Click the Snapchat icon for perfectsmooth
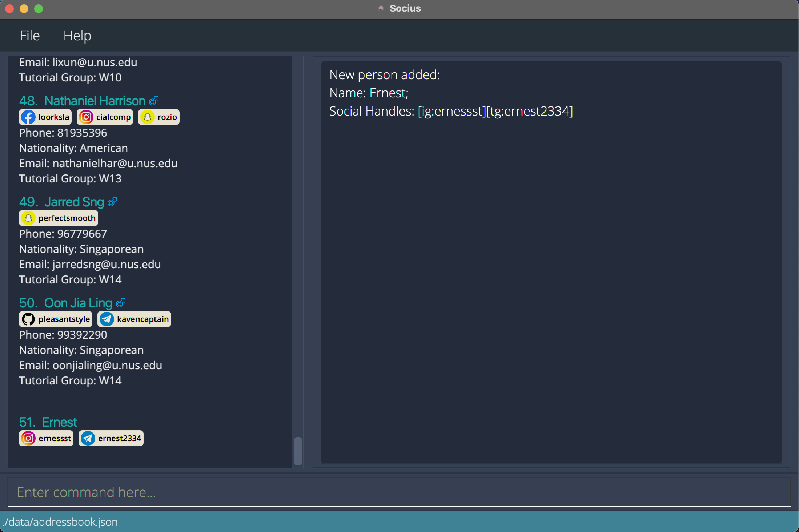The height and width of the screenshot is (532, 799). pyautogui.click(x=28, y=218)
